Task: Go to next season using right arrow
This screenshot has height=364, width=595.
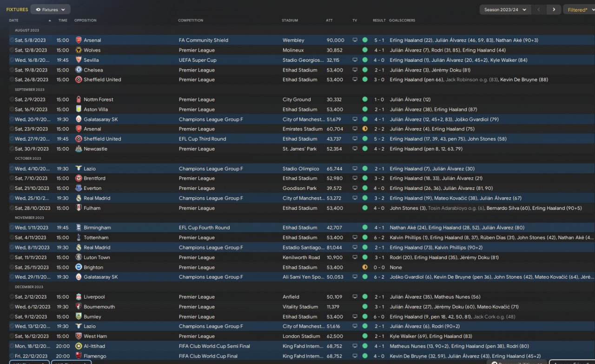Action: (554, 10)
